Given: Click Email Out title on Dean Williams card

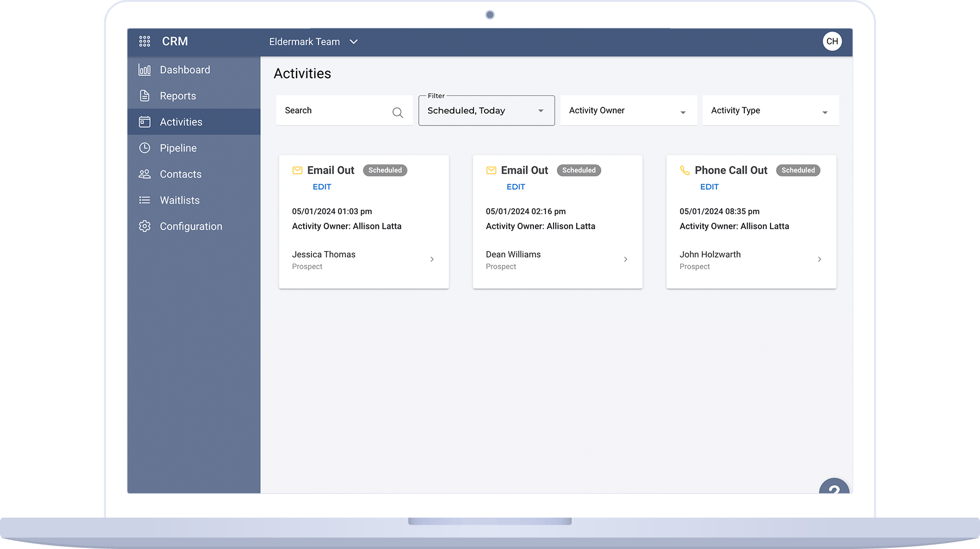Looking at the screenshot, I should pyautogui.click(x=525, y=170).
